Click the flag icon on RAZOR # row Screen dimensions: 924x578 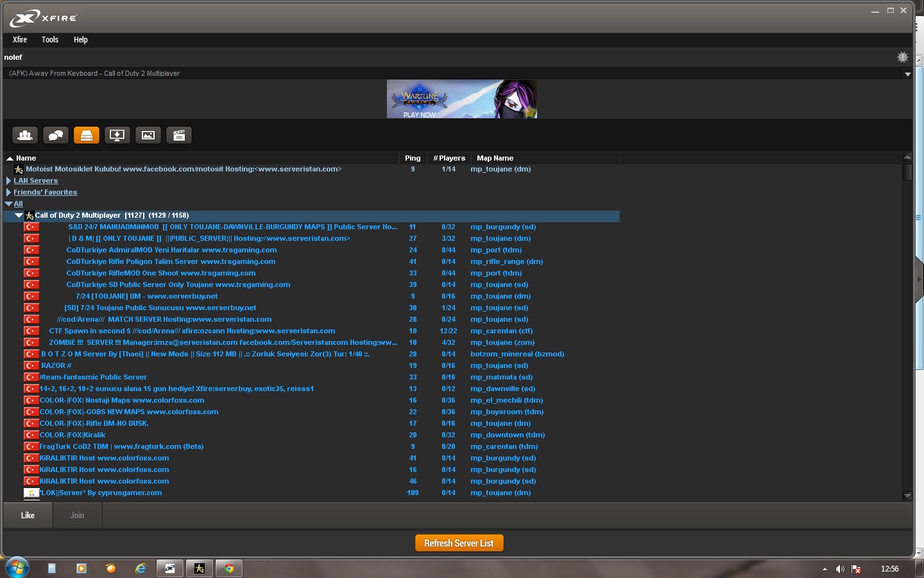[x=31, y=366]
